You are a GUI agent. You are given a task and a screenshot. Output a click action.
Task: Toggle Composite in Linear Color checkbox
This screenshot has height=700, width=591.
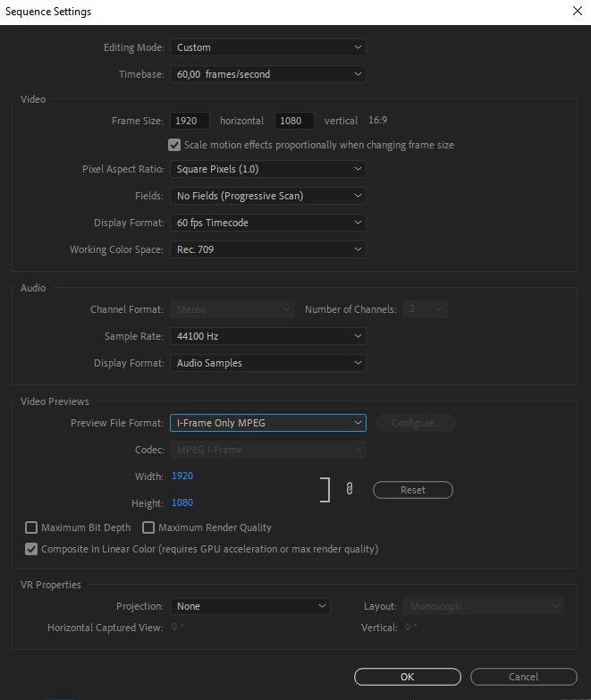click(31, 549)
